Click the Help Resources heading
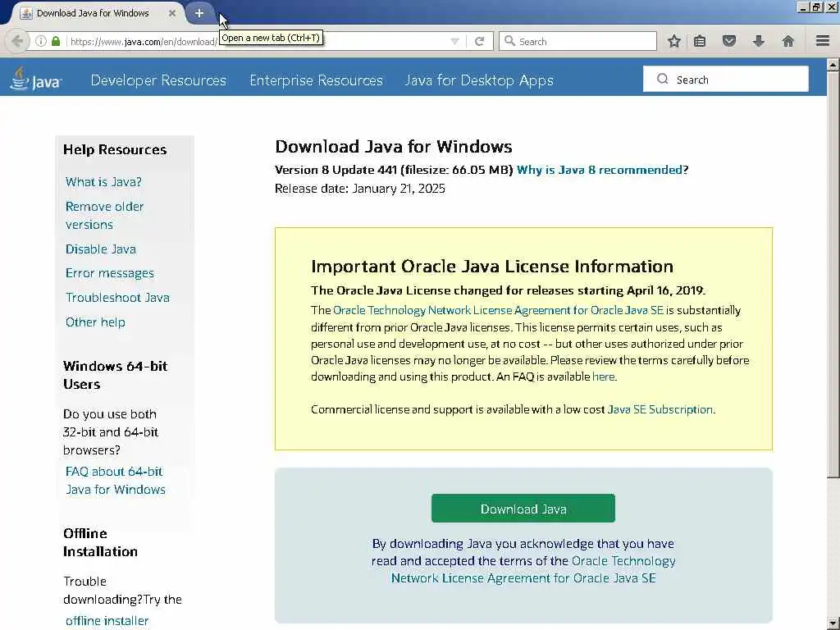 [115, 149]
